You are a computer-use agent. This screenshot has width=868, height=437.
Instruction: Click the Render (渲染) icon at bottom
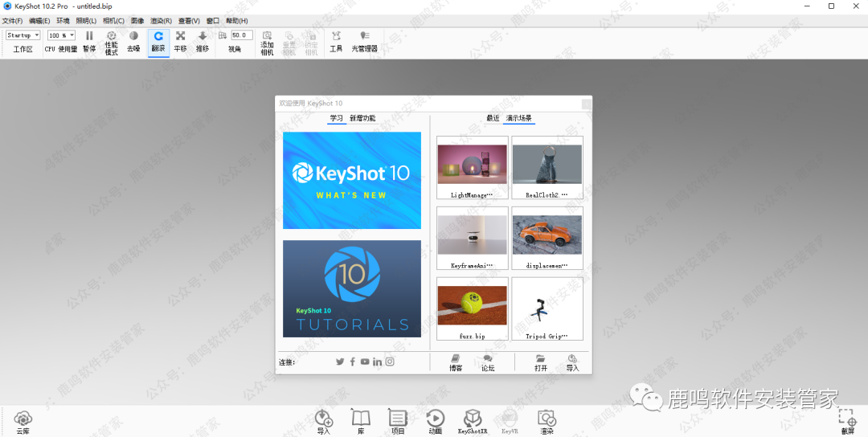[547, 418]
